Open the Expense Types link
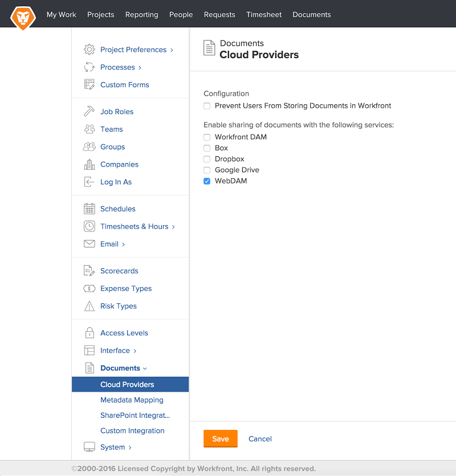456x476 pixels. click(x=126, y=288)
